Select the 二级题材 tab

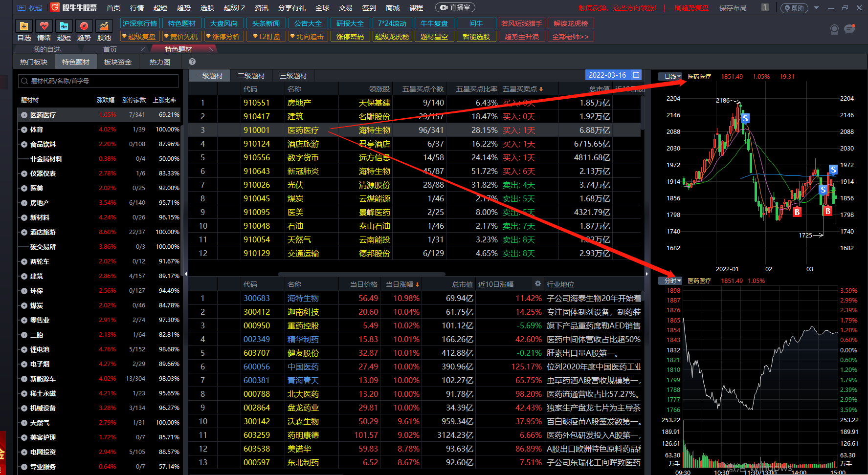click(x=251, y=76)
